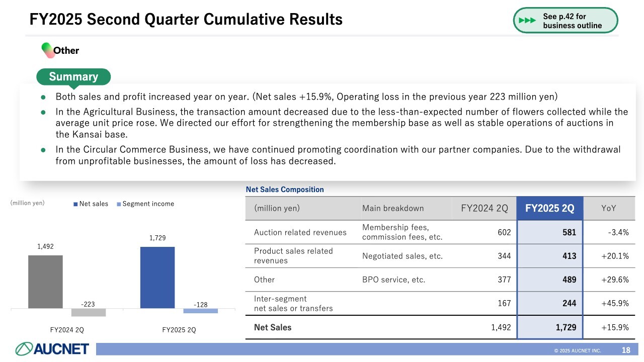Click the page number 18

626,350
